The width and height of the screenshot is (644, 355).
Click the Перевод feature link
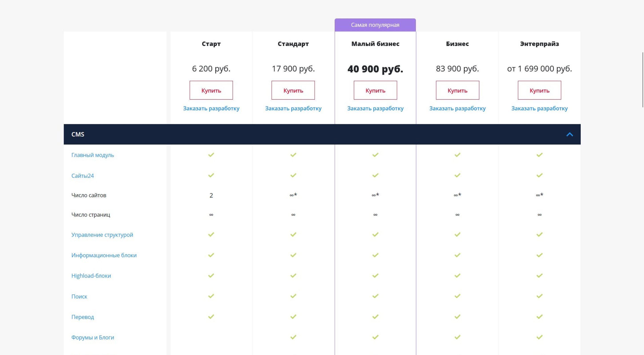(83, 317)
